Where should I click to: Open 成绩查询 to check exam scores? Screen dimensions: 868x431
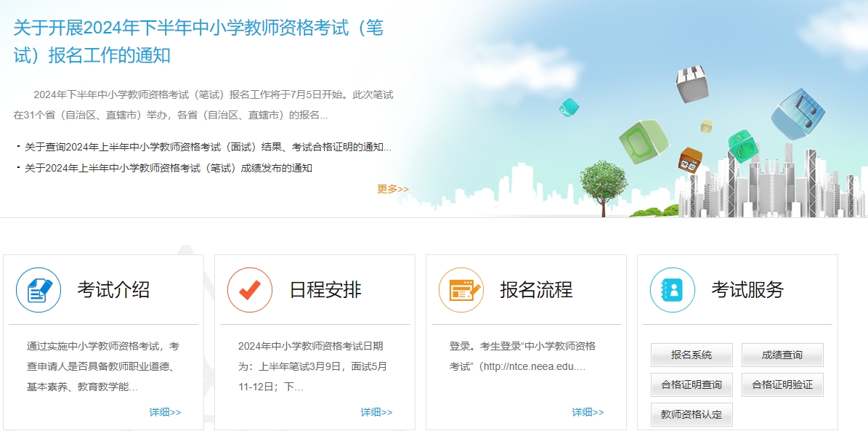pyautogui.click(x=782, y=355)
